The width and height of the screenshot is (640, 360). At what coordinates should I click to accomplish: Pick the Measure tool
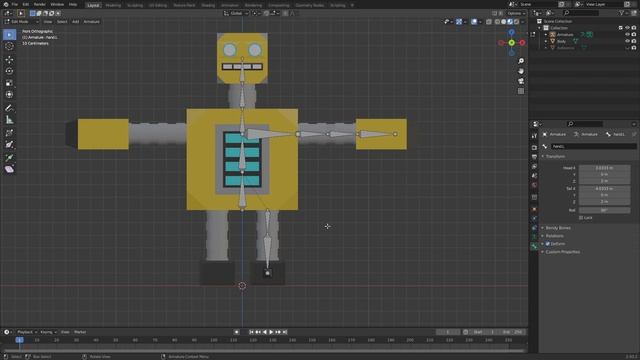pyautogui.click(x=9, y=120)
